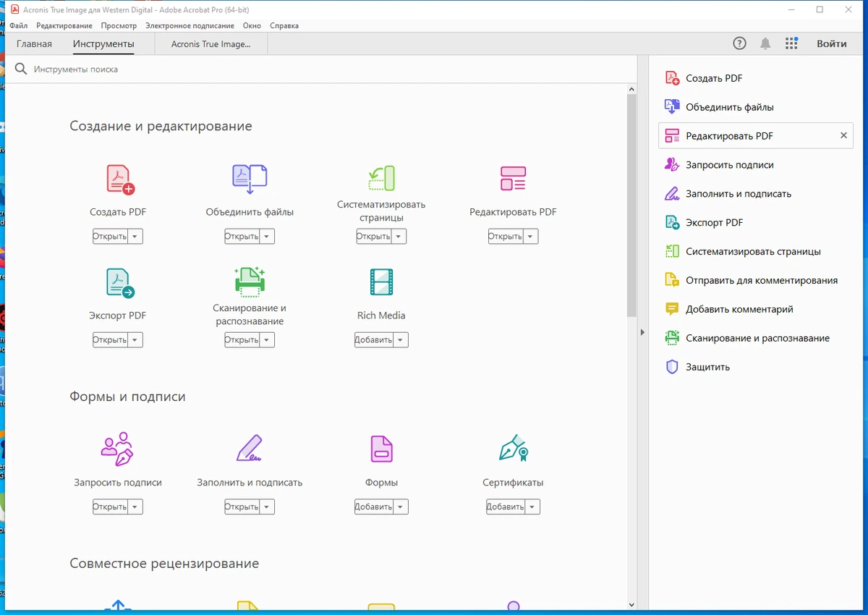Image resolution: width=868 pixels, height=615 pixels.
Task: Expand dropdown arrow next to Создать PDF Открыть
Action: tap(136, 237)
